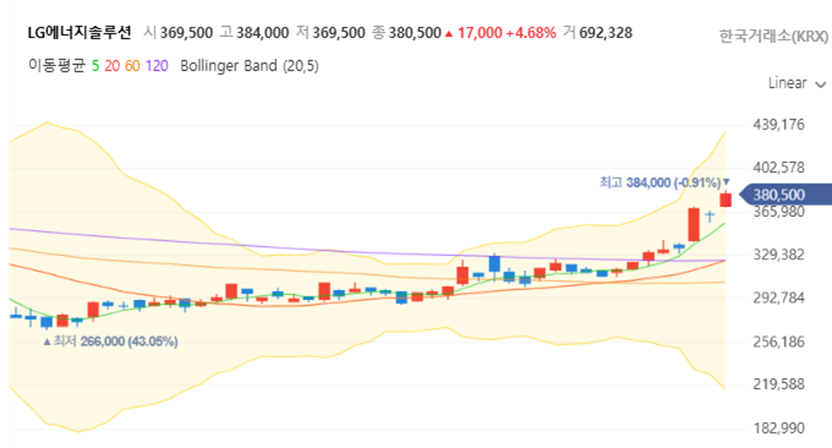832x448 pixels.
Task: Click the latest red candlestick
Action: pos(725,200)
